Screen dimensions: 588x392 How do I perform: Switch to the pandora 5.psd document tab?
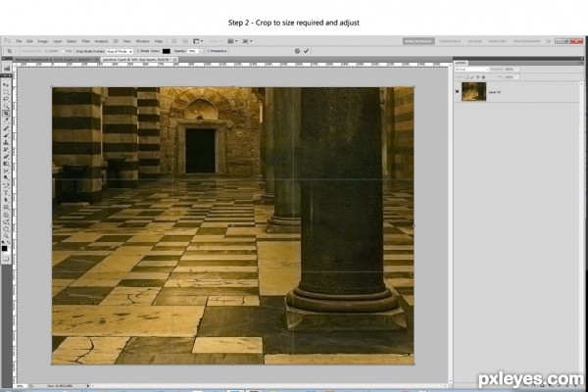(x=137, y=59)
